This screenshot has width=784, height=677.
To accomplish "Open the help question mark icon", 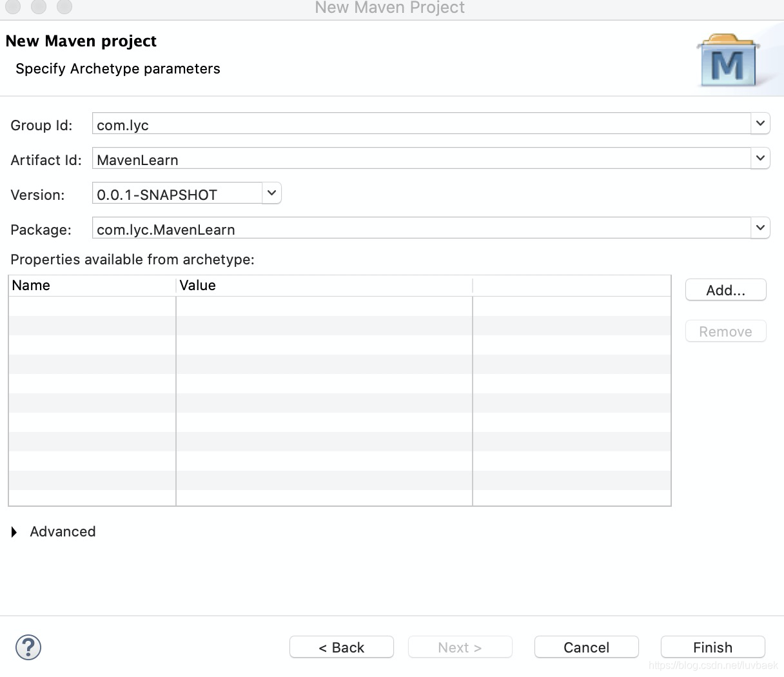I will point(28,647).
